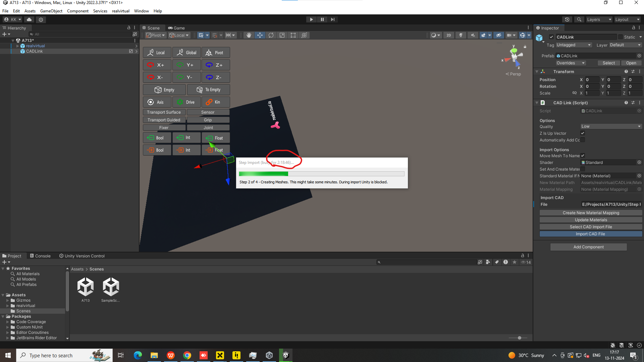Click the Sensor button
Viewport: 644px width, 362px height.
(x=208, y=112)
